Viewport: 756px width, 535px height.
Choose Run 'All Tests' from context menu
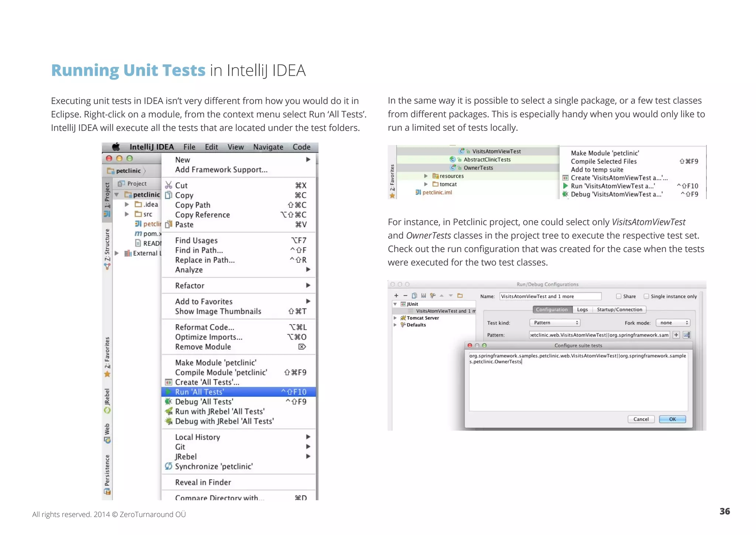tap(239, 392)
